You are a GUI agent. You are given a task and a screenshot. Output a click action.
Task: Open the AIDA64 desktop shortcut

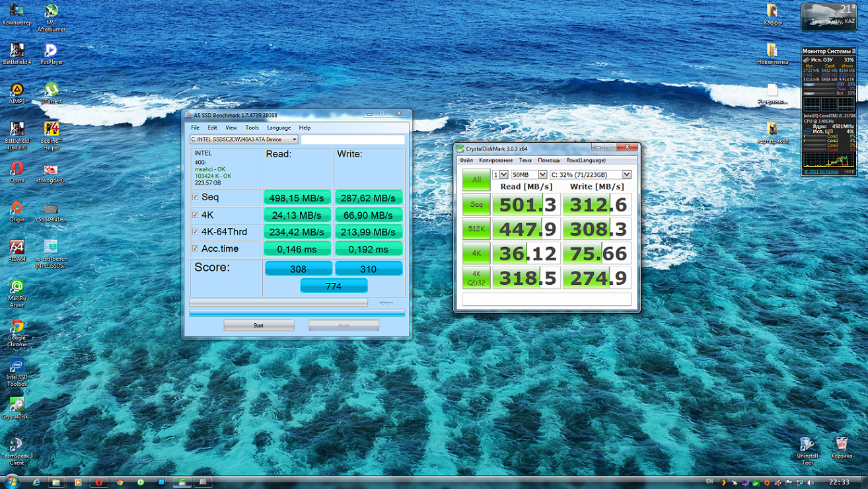[17, 248]
